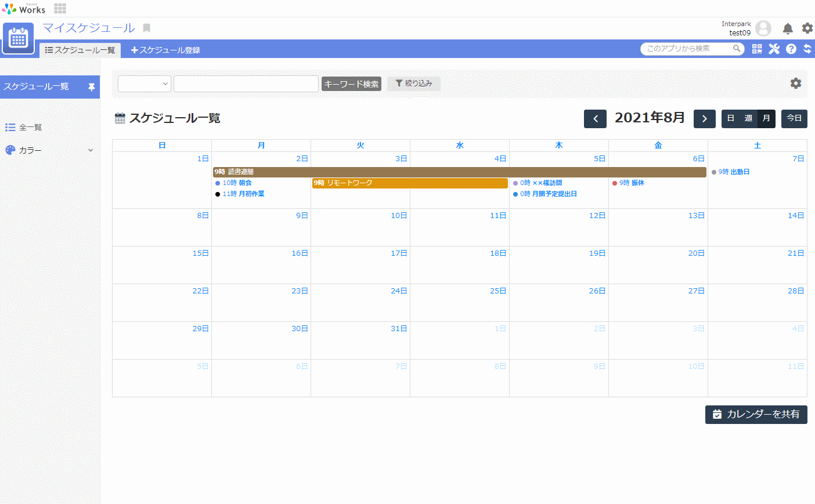The height and width of the screenshot is (504, 815).
Task: Click the keyword search text field
Action: click(x=246, y=84)
